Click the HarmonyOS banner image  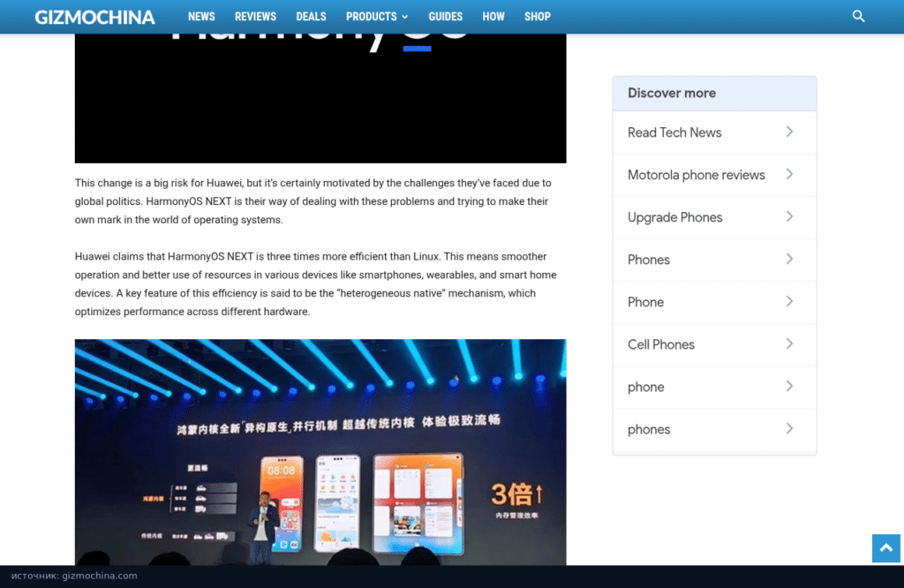pos(320,98)
